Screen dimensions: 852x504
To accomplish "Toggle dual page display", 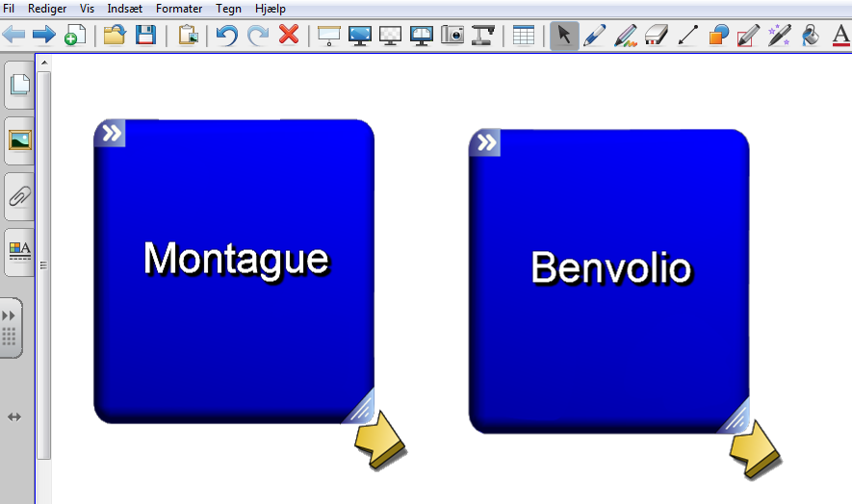I will [421, 36].
